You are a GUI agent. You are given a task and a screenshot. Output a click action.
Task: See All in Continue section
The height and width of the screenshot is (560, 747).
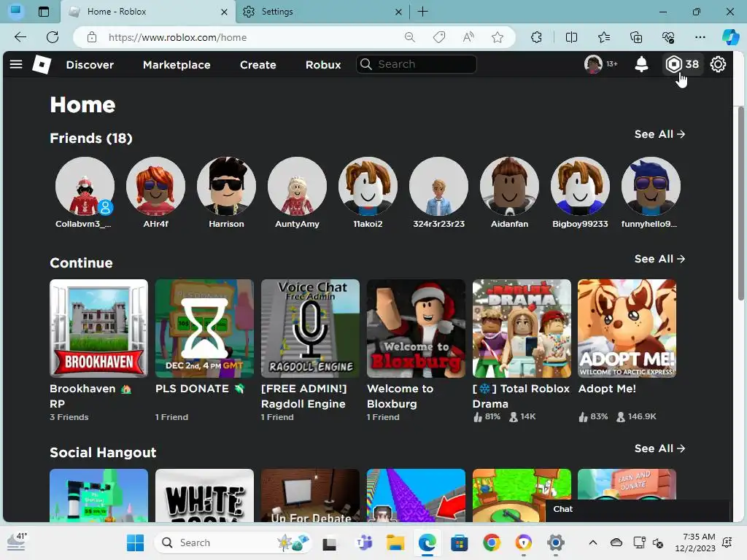[x=659, y=259]
